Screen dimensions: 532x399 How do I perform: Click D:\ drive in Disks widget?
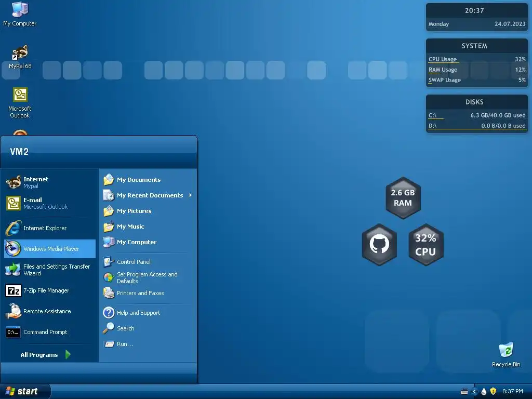pos(477,126)
